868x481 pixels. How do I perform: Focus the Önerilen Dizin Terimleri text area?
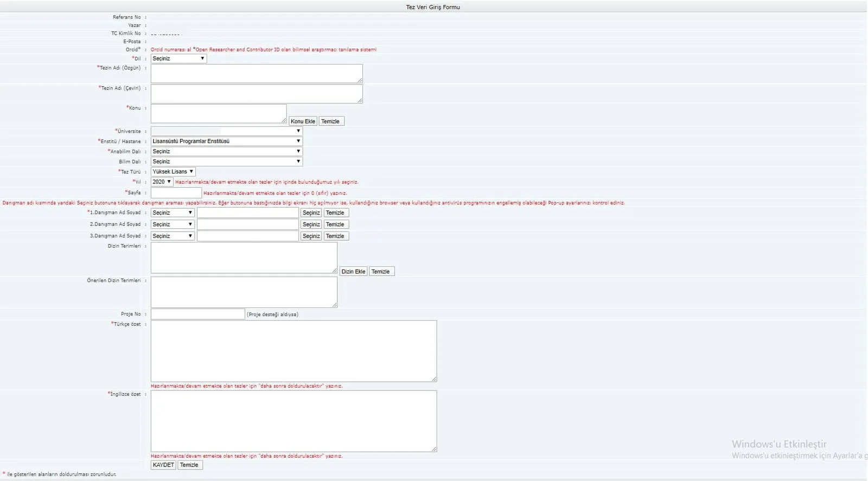point(244,292)
